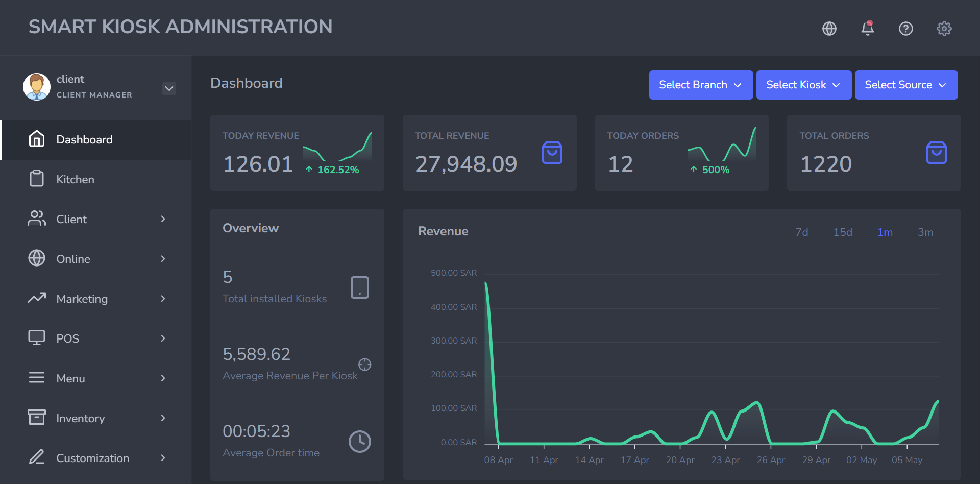Open the Dashboard menu item
The width and height of the screenshot is (980, 484).
(x=96, y=139)
